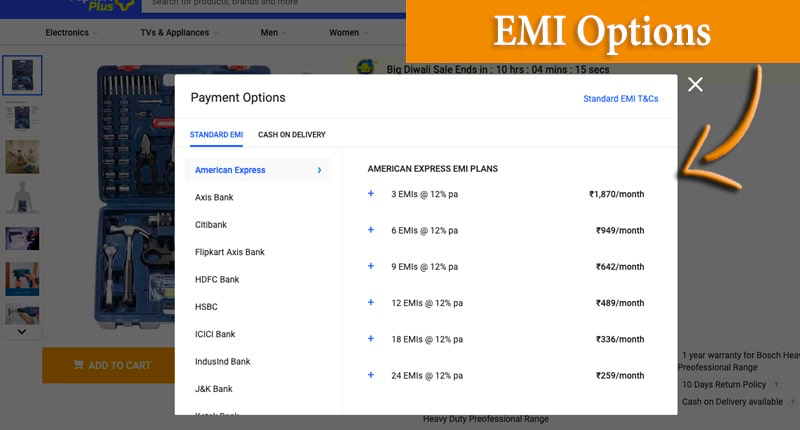Click chevron beside American Express
This screenshot has height=430, width=800.
click(x=319, y=170)
